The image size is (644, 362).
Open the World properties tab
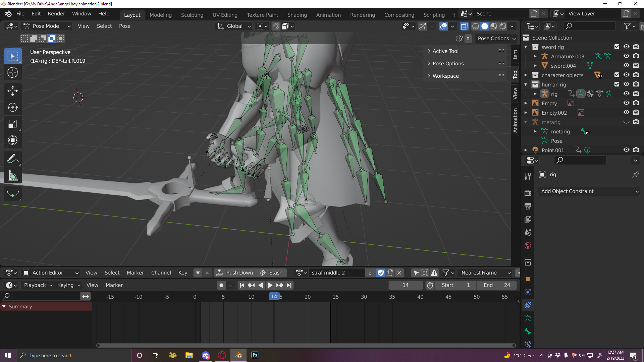click(528, 246)
